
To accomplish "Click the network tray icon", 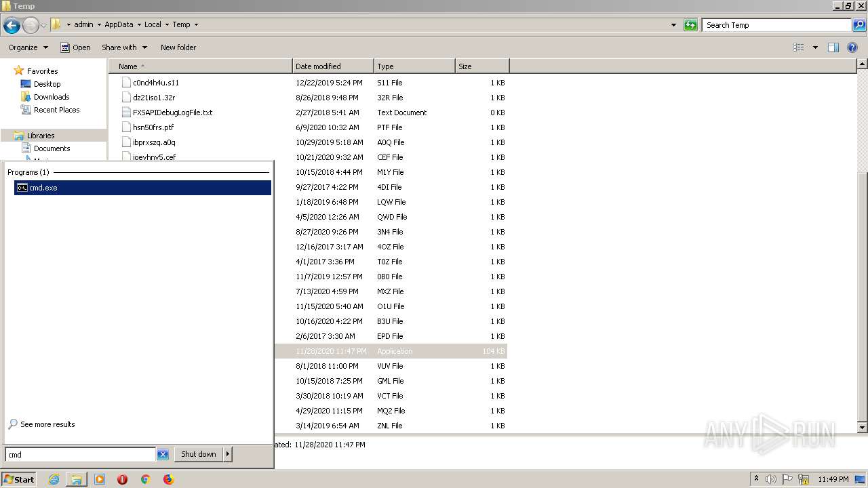I will click(x=804, y=479).
